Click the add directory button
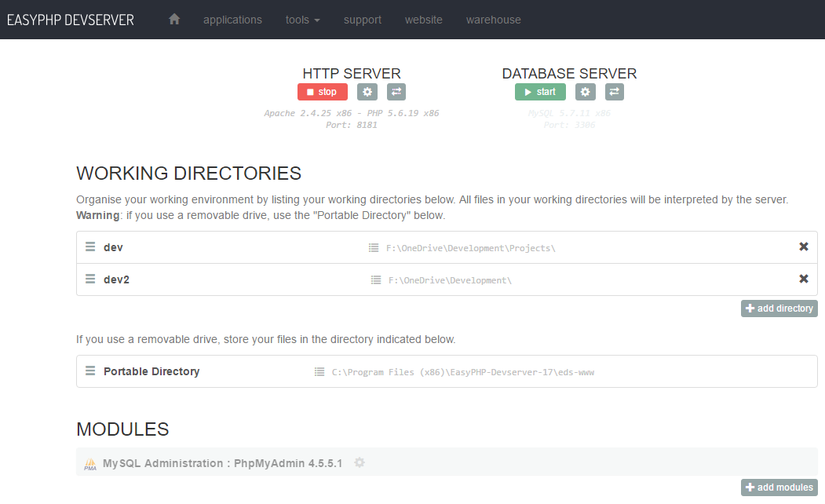This screenshot has height=504, width=825. click(x=779, y=308)
